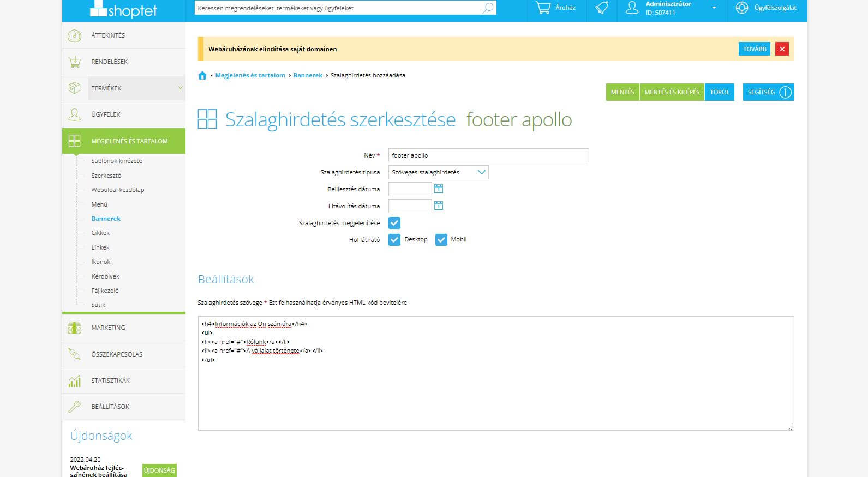Select Szerkesztő submenu item
Image resolution: width=868 pixels, height=477 pixels.
click(106, 176)
